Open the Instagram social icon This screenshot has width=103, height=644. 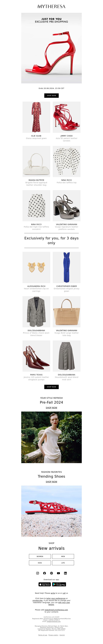38,573
